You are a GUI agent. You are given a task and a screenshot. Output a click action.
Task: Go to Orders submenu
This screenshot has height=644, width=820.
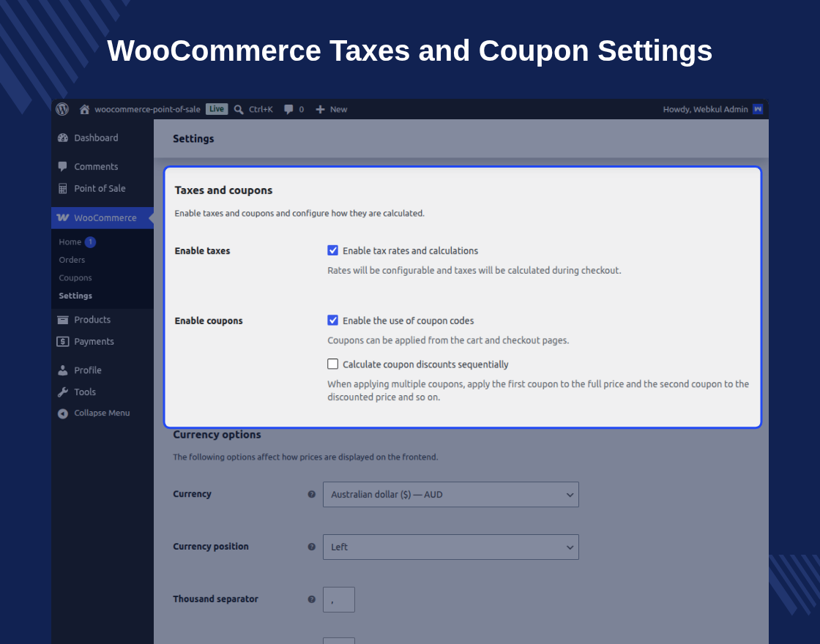(72, 260)
